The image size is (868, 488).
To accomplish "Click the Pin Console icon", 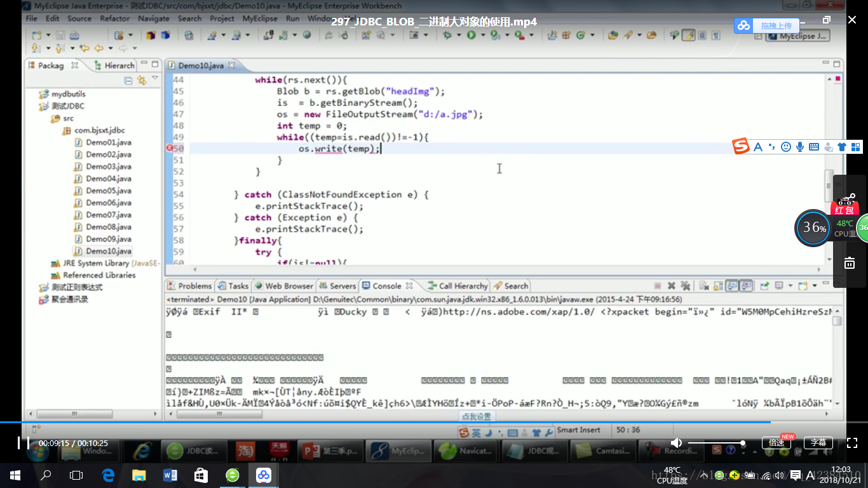I will pyautogui.click(x=764, y=286).
